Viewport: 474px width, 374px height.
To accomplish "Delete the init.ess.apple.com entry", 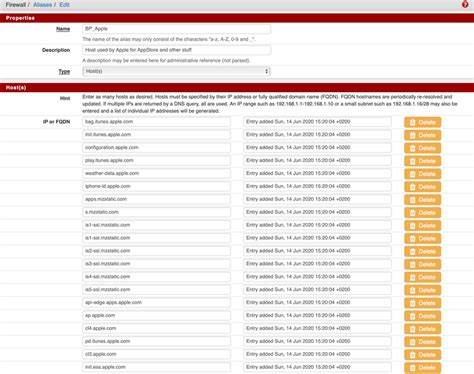I will (x=422, y=368).
